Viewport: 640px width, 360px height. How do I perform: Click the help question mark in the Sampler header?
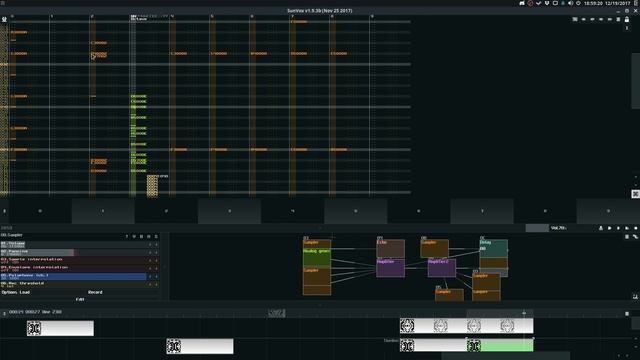127,236
